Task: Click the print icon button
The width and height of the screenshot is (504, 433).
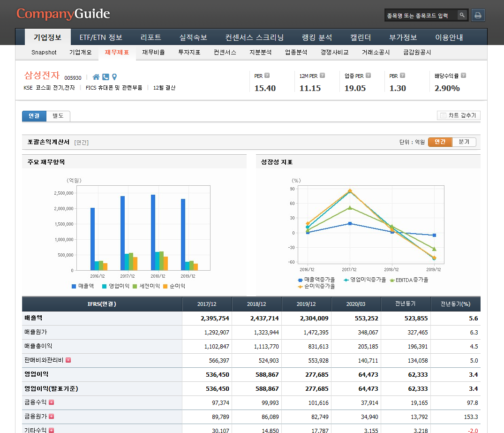Action: [x=478, y=15]
